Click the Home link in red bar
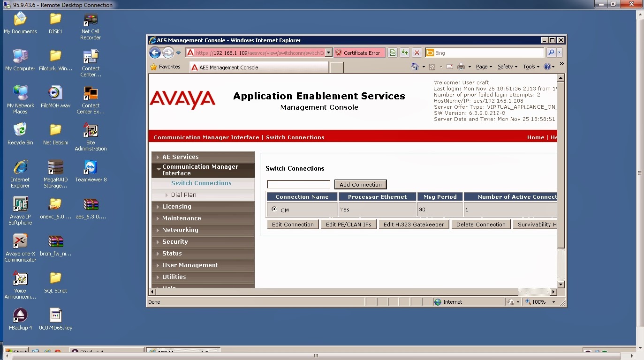Viewport: 644px width, 360px height. click(x=536, y=137)
